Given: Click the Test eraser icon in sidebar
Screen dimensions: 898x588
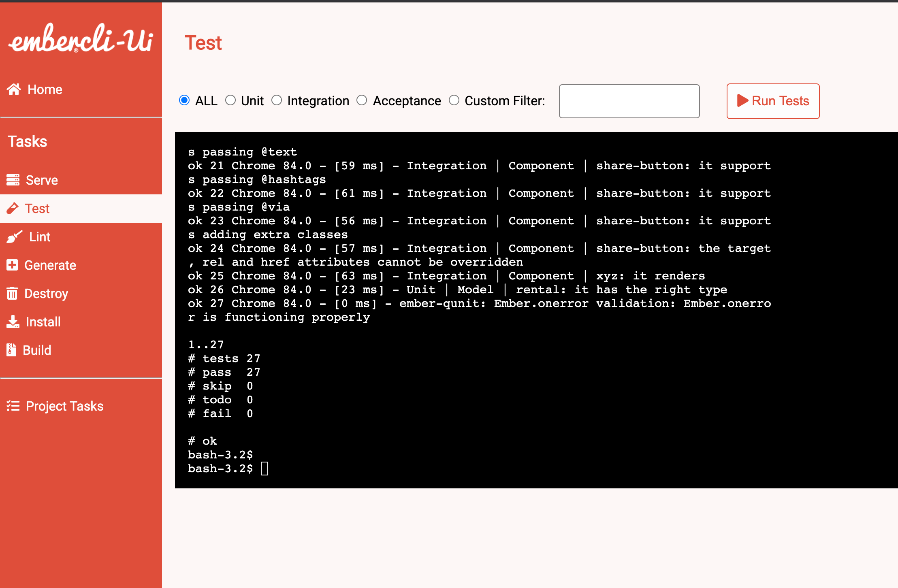Looking at the screenshot, I should tap(13, 208).
